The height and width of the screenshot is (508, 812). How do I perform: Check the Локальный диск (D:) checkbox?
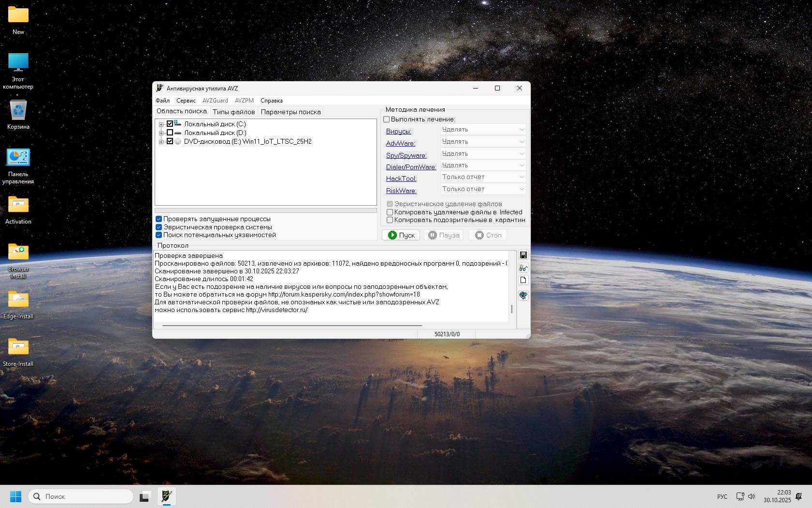(x=170, y=133)
